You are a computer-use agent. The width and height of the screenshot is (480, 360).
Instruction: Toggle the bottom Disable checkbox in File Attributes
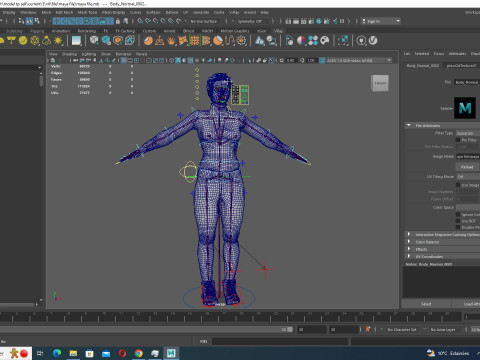(x=458, y=227)
